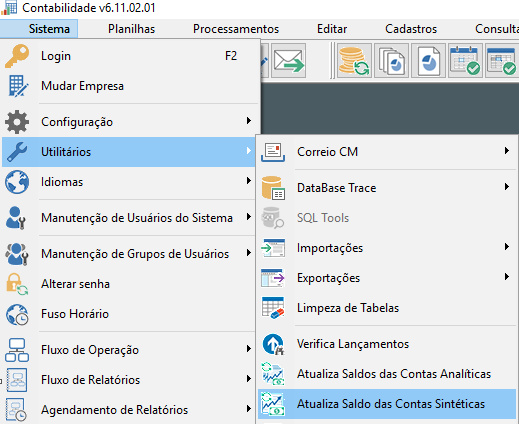
Task: Click the Fuso Horário globe clock icon
Action: (x=17, y=314)
